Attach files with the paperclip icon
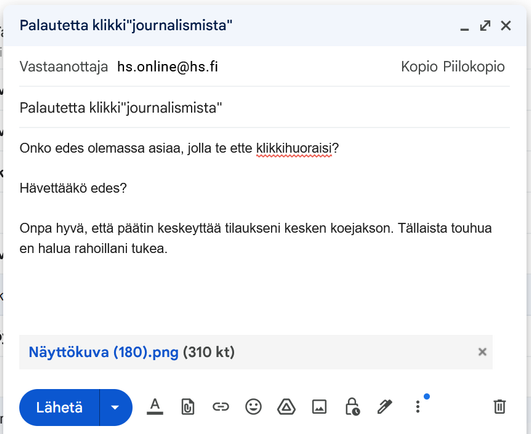Screen dimensions: 531x434 click(188, 407)
